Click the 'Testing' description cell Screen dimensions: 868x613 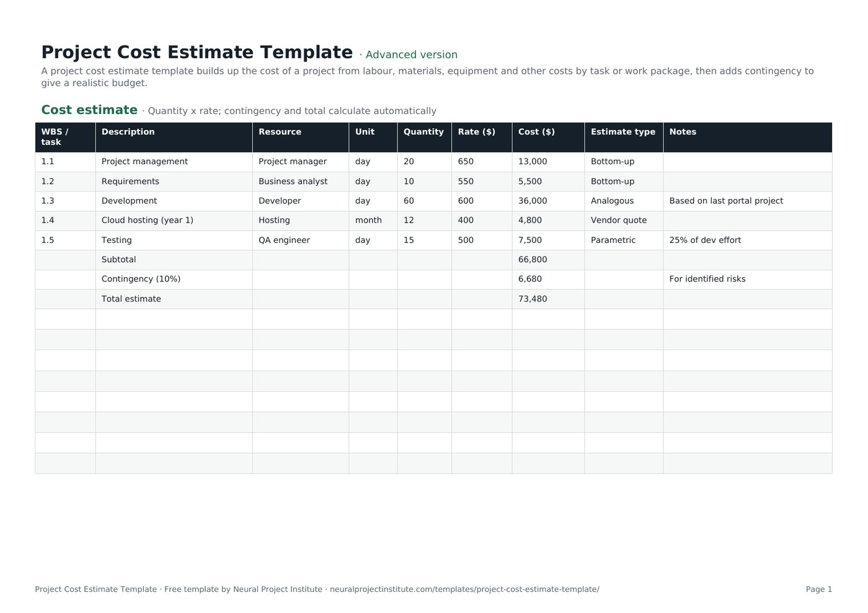174,240
